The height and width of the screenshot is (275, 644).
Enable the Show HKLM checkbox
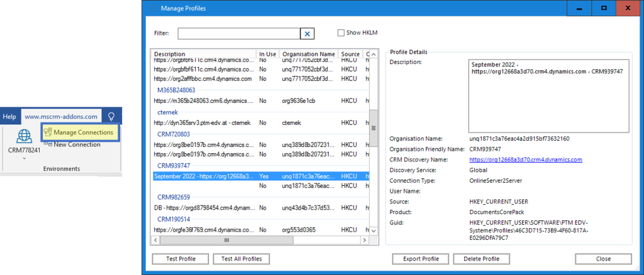[x=340, y=33]
